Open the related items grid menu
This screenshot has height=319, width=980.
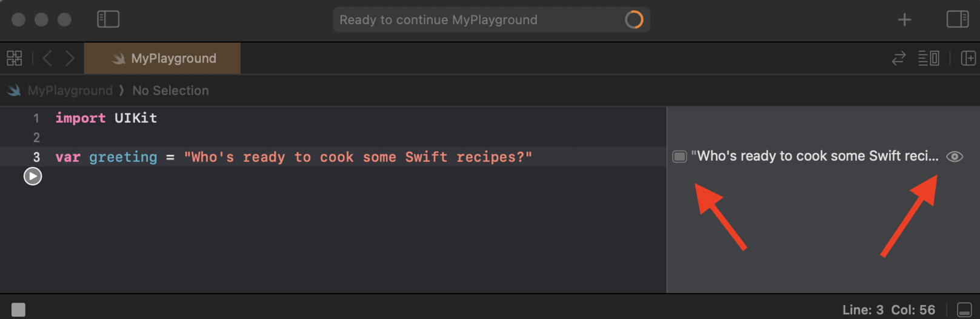click(15, 58)
